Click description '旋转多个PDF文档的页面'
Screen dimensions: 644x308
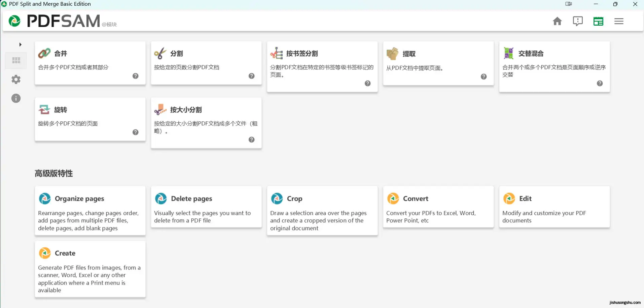click(x=68, y=123)
